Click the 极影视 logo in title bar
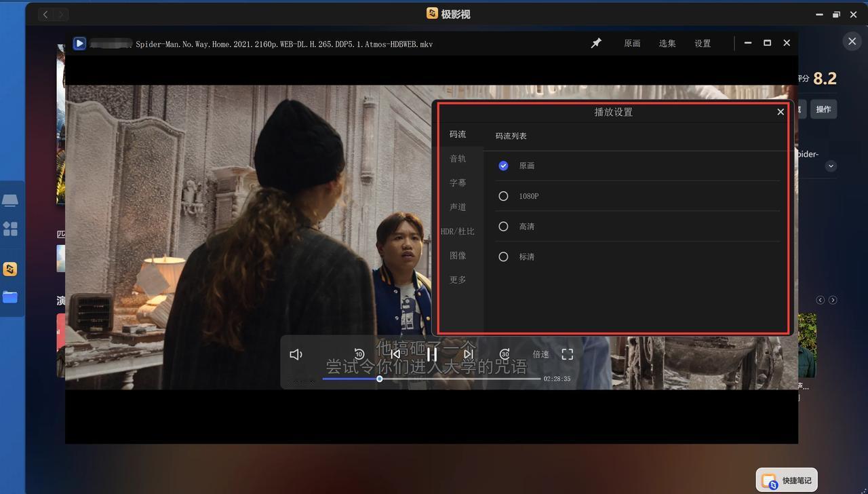The image size is (868, 494). point(432,14)
